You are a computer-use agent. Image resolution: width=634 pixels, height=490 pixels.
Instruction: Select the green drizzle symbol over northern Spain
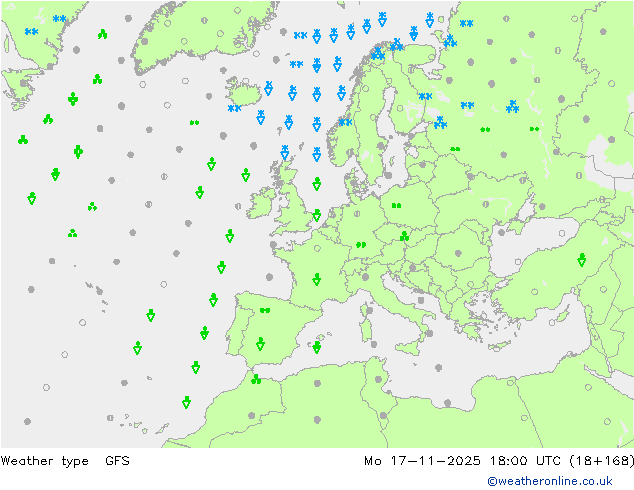(265, 310)
